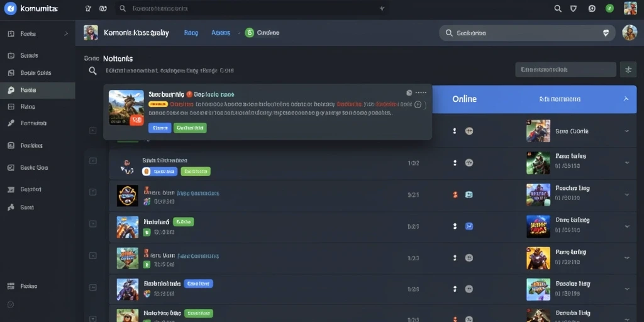Click the blue button on the popup notification card
Screen dimensions: 644x322
pyautogui.click(x=160, y=128)
